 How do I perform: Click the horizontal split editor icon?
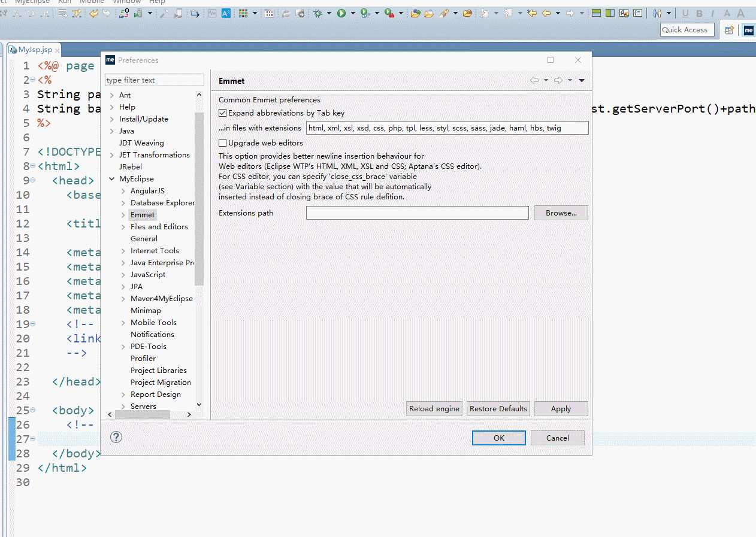coord(596,13)
